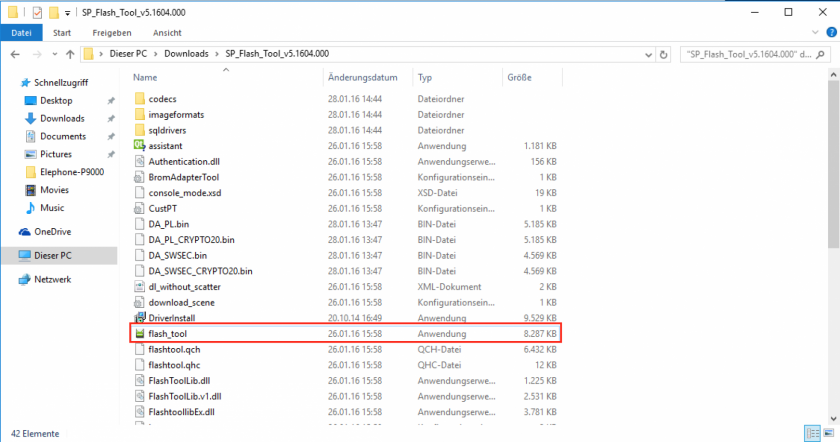Open Movies icon in sidebar

click(31, 190)
